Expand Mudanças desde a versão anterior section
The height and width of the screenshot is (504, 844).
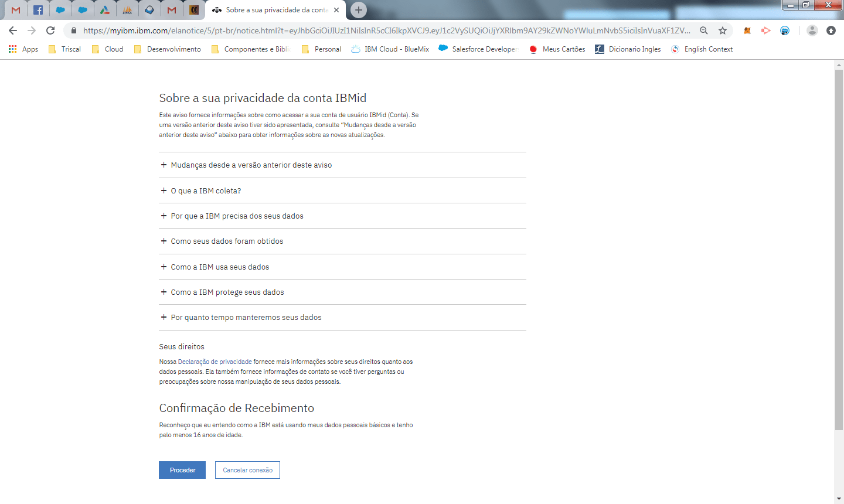click(x=342, y=165)
